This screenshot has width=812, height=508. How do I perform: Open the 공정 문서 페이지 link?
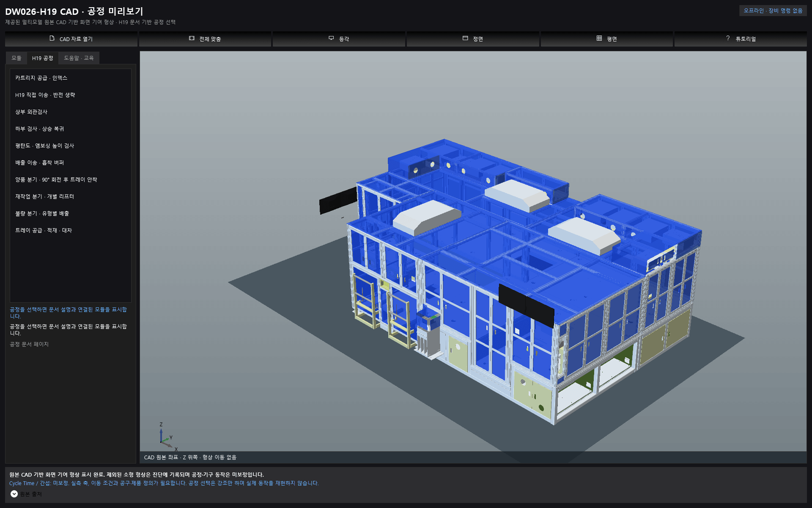pos(29,344)
